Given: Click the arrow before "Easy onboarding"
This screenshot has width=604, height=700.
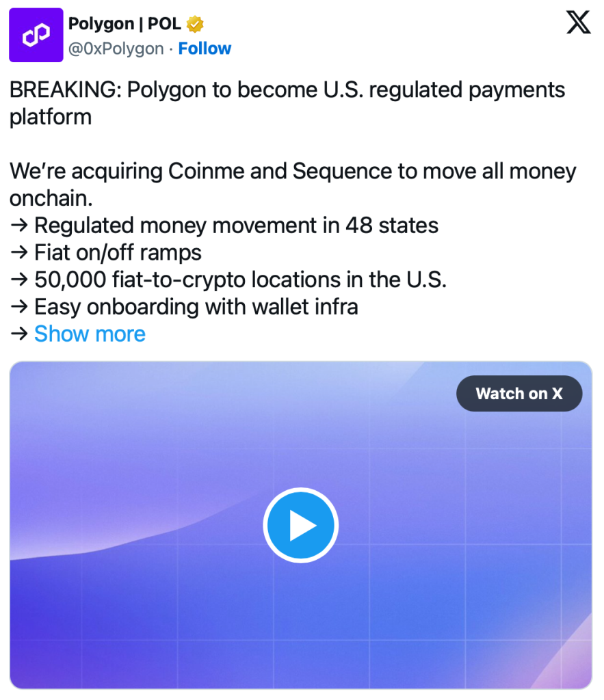Looking at the screenshot, I should pyautogui.click(x=19, y=307).
